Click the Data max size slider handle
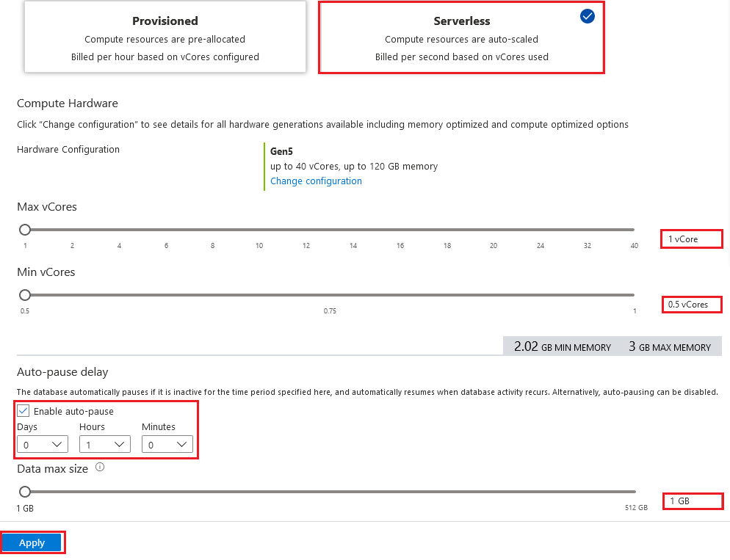The width and height of the screenshot is (730, 560). [x=25, y=492]
